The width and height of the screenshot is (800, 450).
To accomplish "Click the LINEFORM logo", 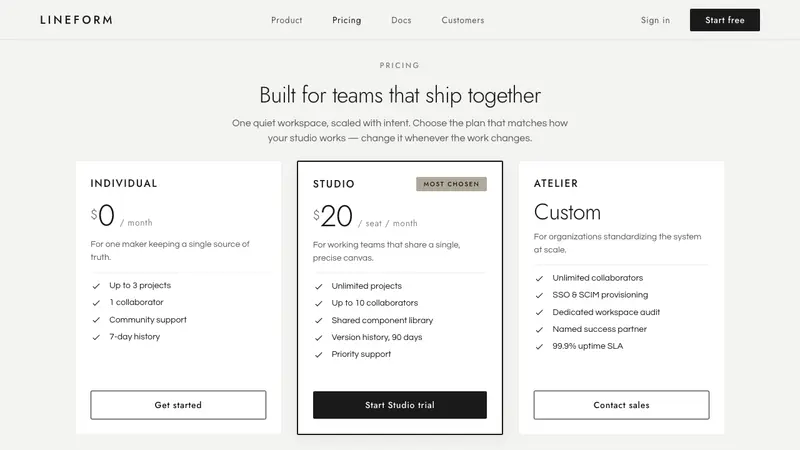I will coord(77,20).
